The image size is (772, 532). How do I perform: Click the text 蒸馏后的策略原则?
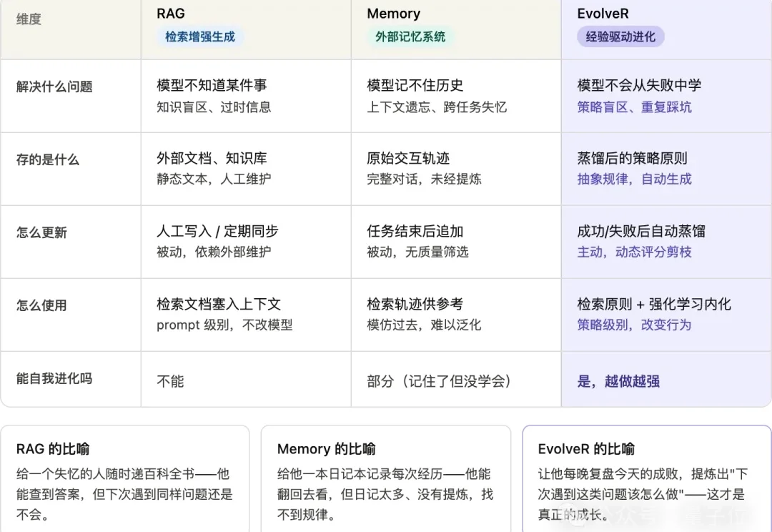click(x=632, y=158)
